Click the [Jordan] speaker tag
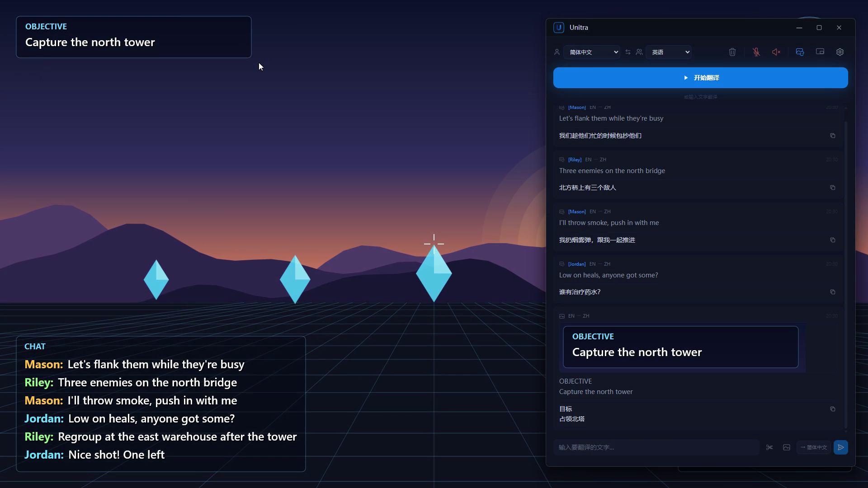 (x=577, y=264)
